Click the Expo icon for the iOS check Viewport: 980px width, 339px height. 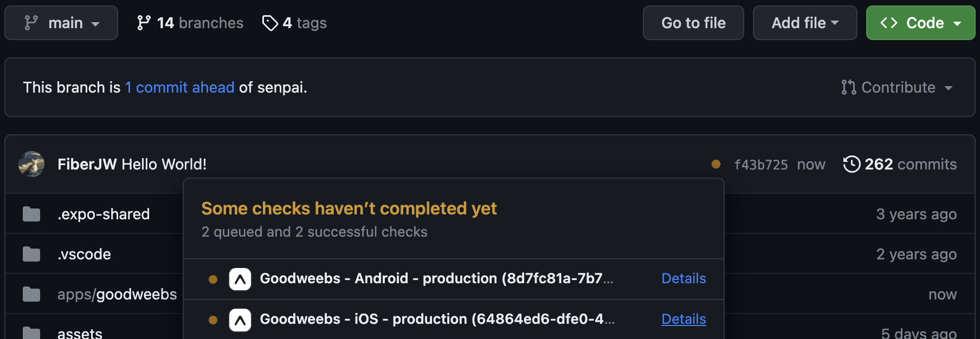(x=239, y=319)
